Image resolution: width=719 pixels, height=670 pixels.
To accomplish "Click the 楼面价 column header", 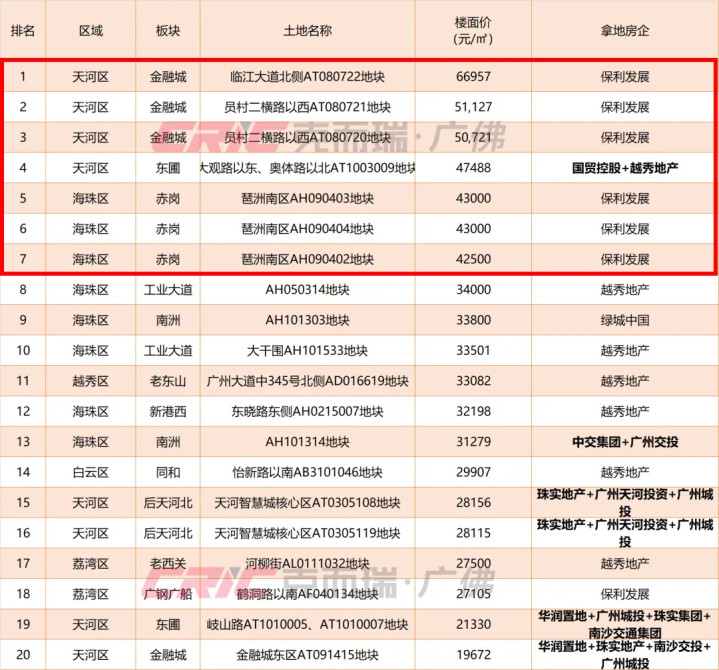I will pos(473,30).
